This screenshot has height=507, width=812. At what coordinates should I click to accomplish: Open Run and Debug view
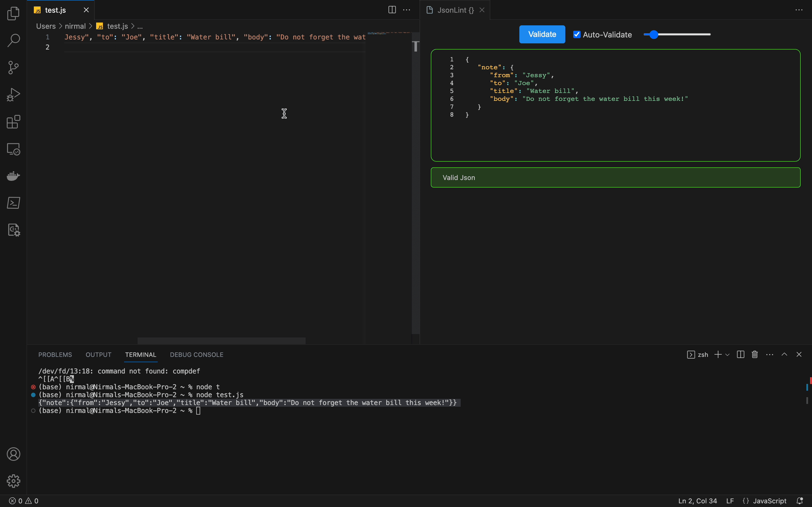pyautogui.click(x=14, y=95)
